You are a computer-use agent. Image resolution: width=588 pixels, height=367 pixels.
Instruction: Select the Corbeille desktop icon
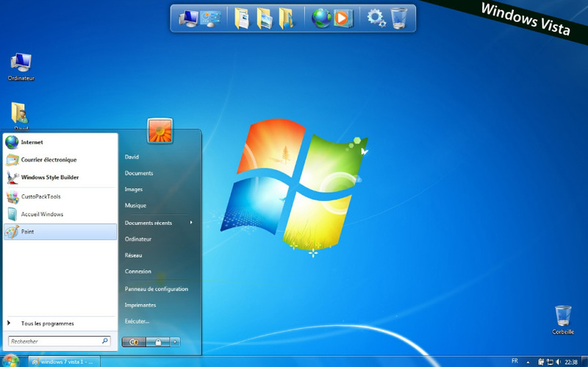[x=563, y=320]
